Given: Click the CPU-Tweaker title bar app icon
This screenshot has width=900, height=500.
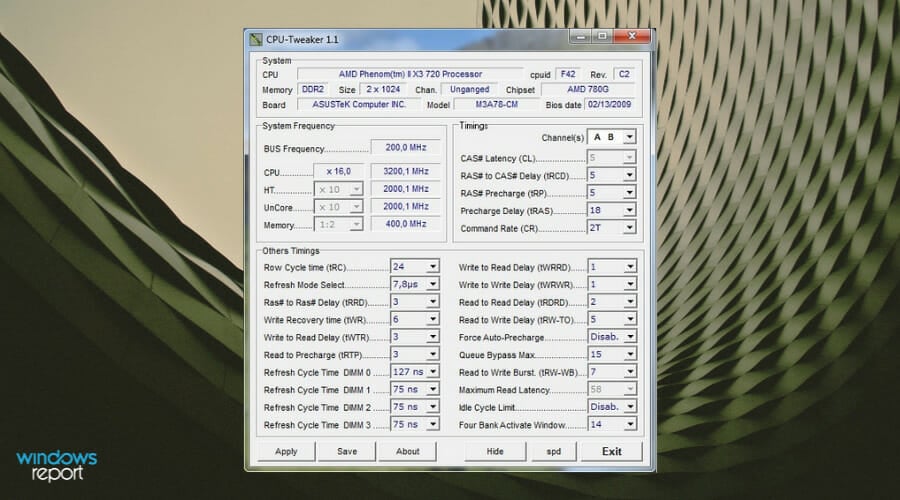Looking at the screenshot, I should point(255,40).
